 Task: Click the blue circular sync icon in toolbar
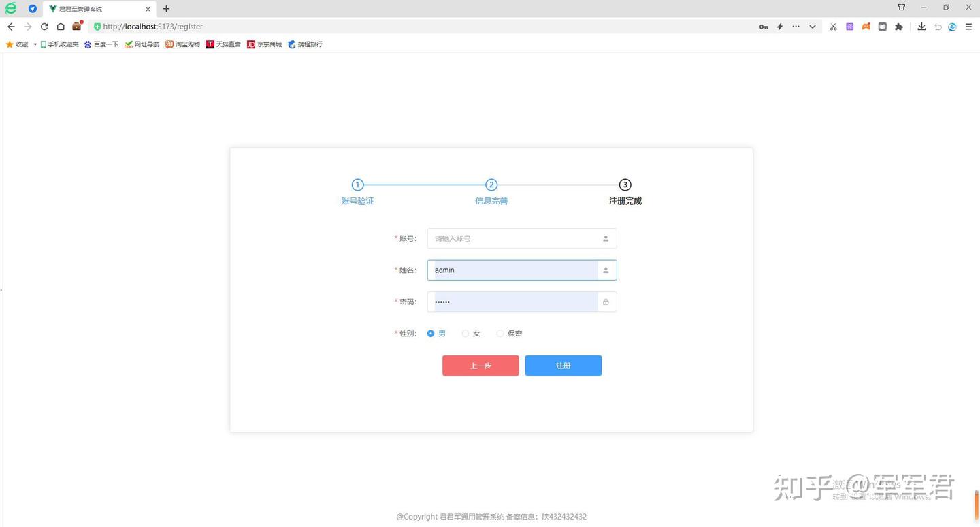(952, 27)
